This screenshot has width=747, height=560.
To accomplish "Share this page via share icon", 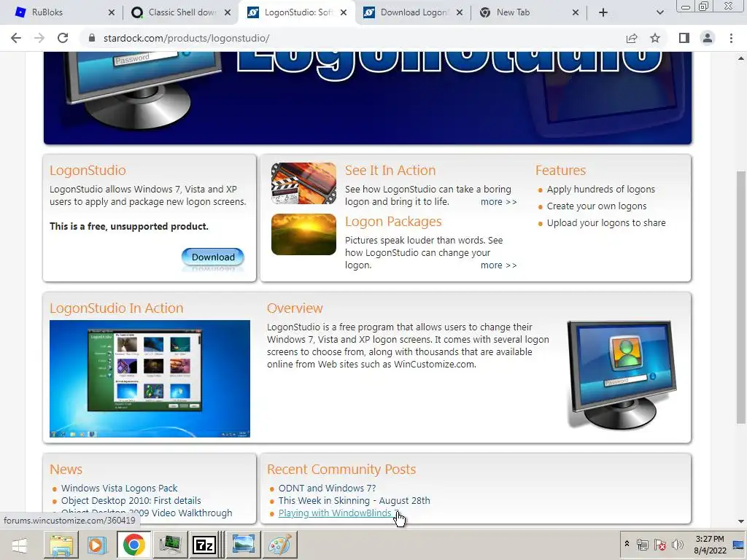I will coord(632,38).
